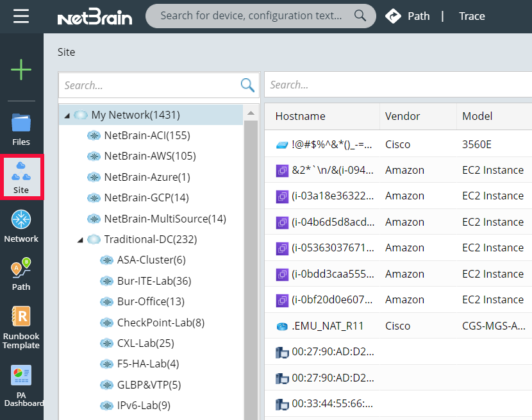Focus the device table search field
The height and width of the screenshot is (420, 532).
click(x=398, y=85)
